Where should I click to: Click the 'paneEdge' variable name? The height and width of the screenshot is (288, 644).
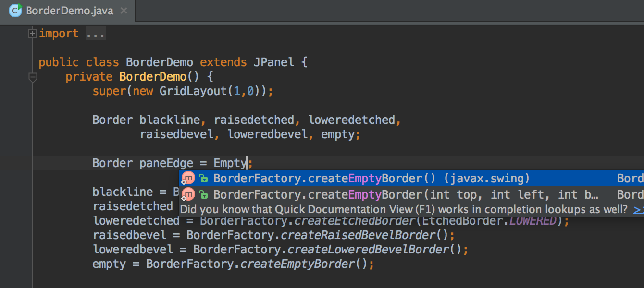click(166, 163)
